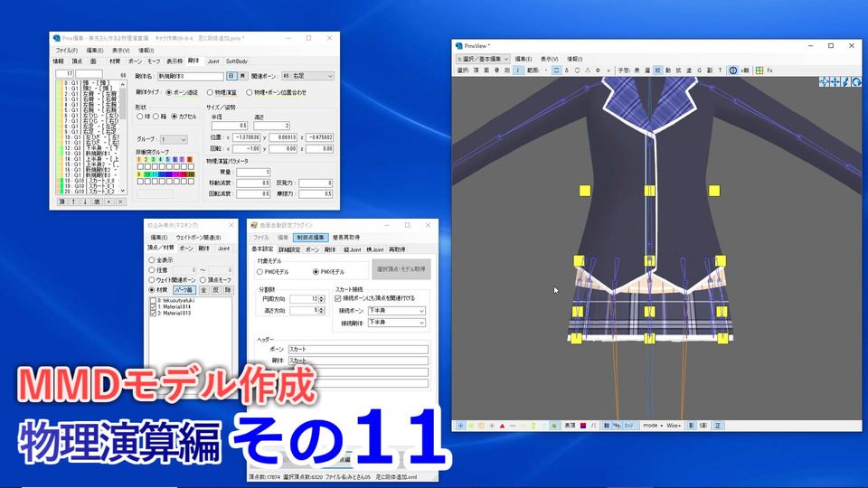Click the 日 name language button in Pmx editor

(x=231, y=76)
